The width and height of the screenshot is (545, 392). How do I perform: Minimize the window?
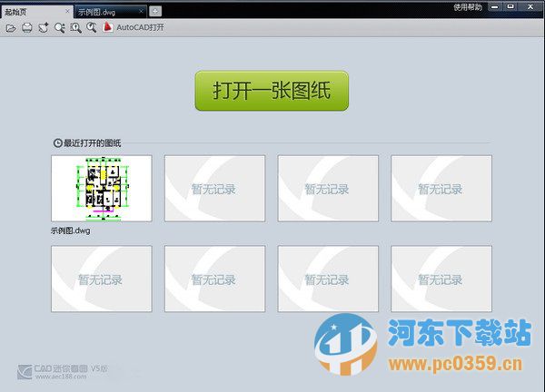pyautogui.click(x=495, y=7)
